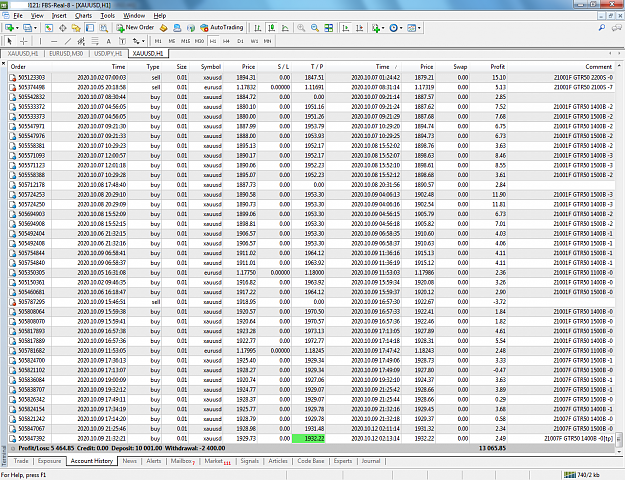The width and height of the screenshot is (625, 480).
Task: Click the zoom in magnifier icon
Action: (301, 28)
